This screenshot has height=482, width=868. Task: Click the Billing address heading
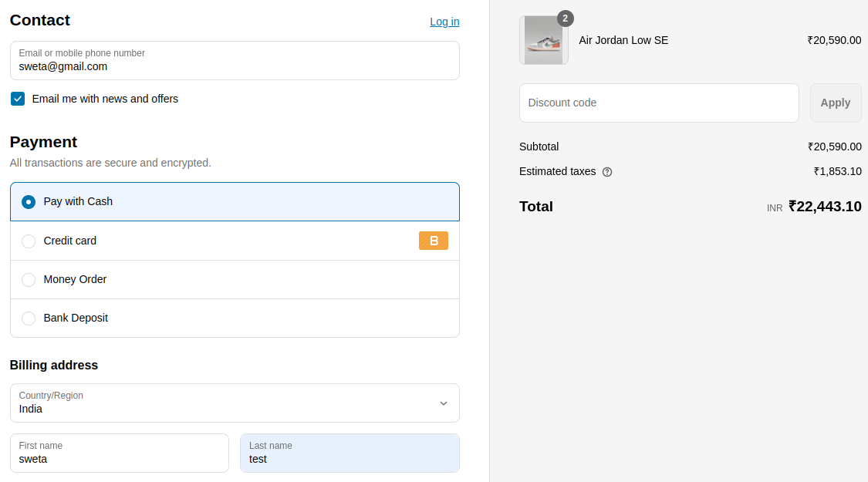[x=54, y=366]
